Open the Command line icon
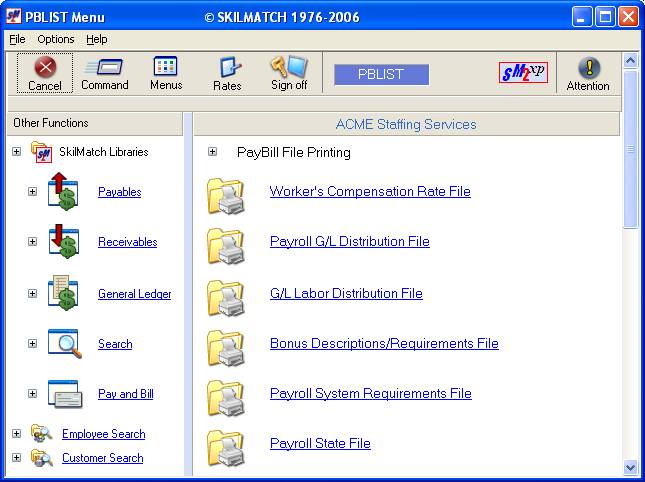Image resolution: width=645 pixels, height=482 pixels. (104, 67)
